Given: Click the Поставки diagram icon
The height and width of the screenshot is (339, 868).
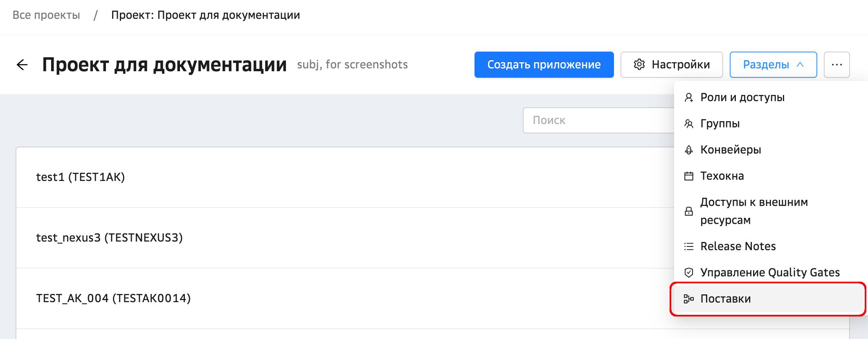Looking at the screenshot, I should click(x=689, y=299).
